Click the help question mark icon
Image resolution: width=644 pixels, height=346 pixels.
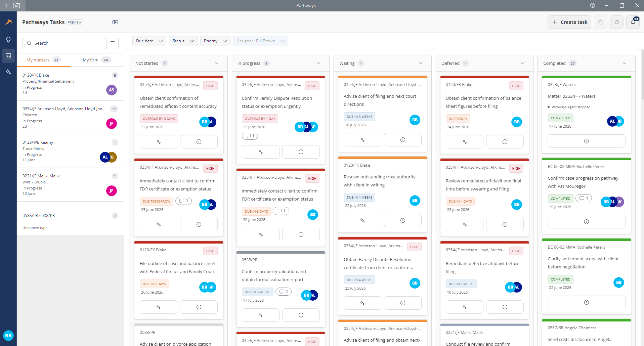click(593, 5)
